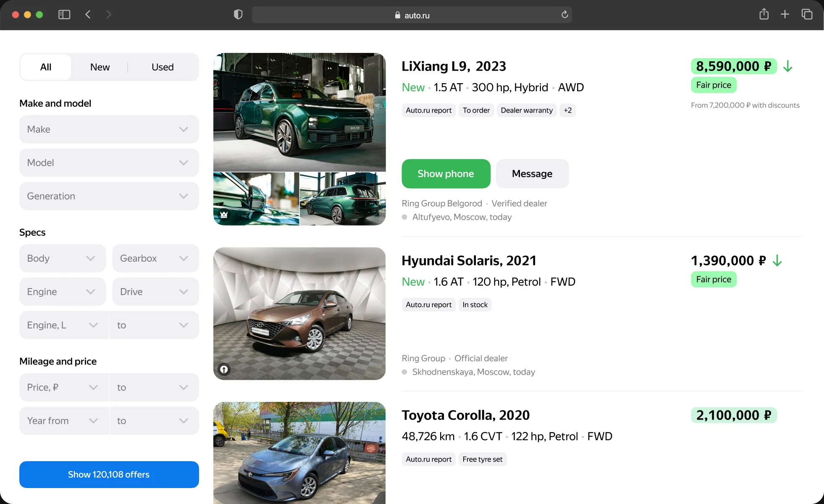
Task: Open the Price, ₽ from field
Action: click(x=64, y=387)
